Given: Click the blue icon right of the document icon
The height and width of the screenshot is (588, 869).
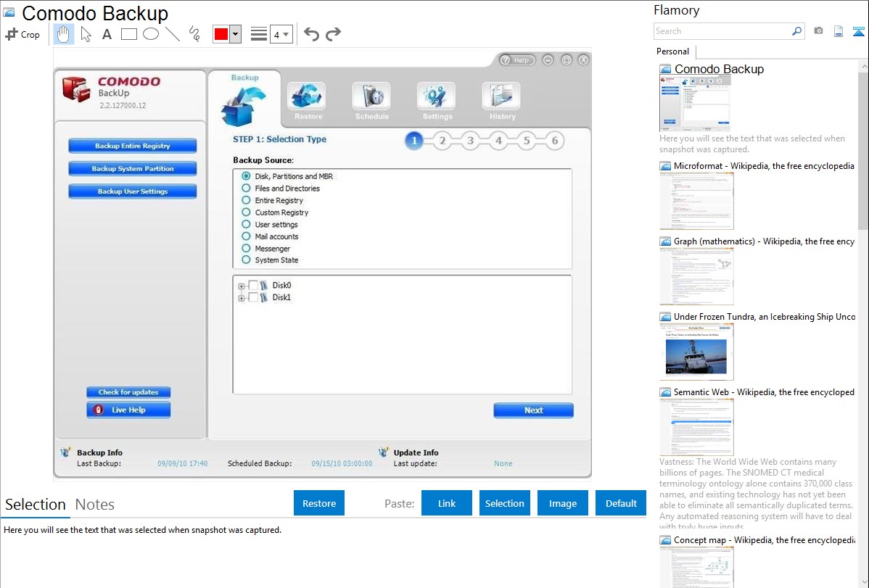Looking at the screenshot, I should pos(858,31).
